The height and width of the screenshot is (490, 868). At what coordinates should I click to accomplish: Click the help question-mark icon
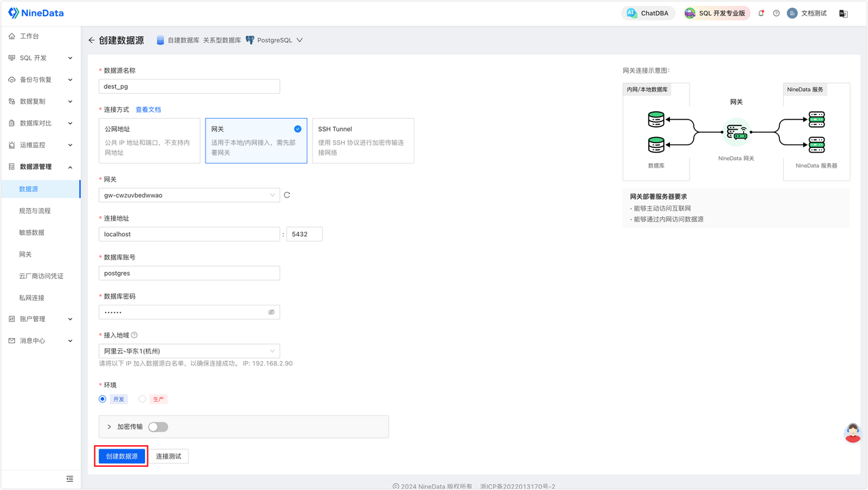point(776,13)
